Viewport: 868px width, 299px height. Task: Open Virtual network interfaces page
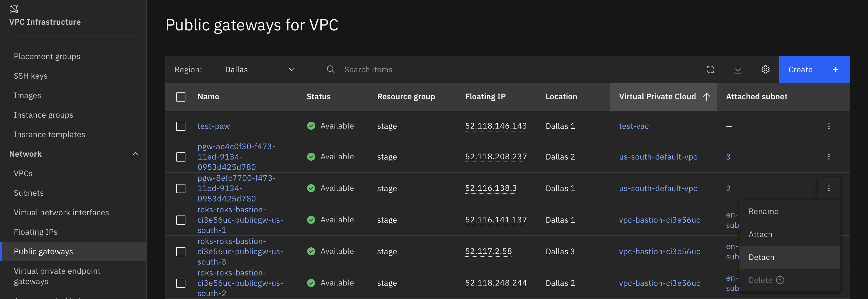tap(61, 212)
